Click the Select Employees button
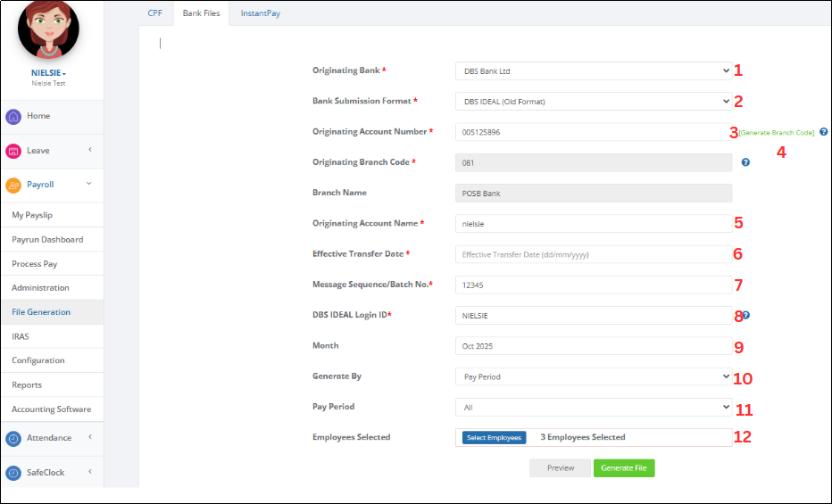Screen dimensions: 832x504 494,438
